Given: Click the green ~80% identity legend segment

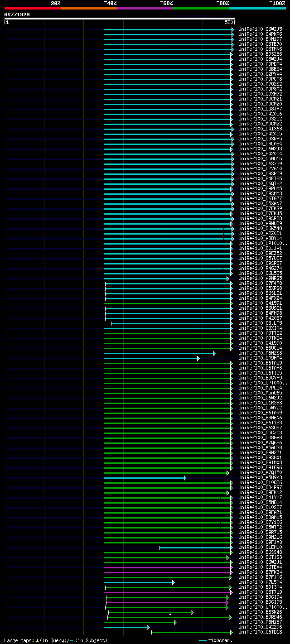Looking at the screenshot, I should tap(201, 8).
